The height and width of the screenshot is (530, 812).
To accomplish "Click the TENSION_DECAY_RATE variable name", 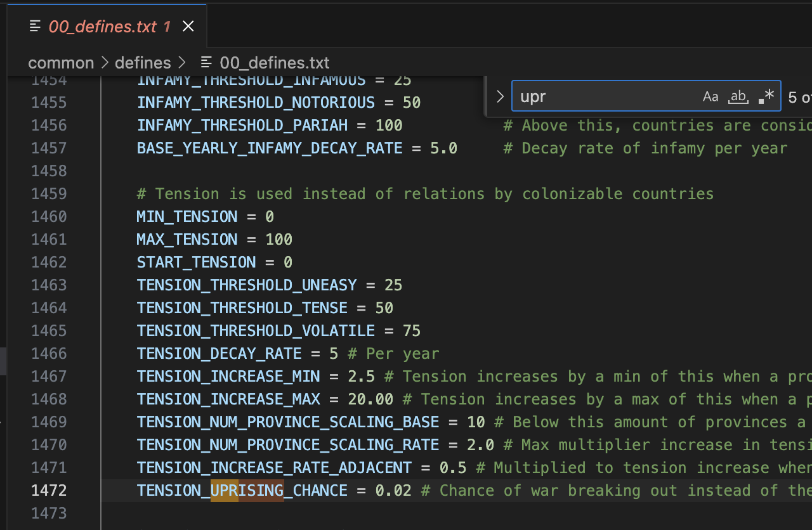I will [x=219, y=353].
